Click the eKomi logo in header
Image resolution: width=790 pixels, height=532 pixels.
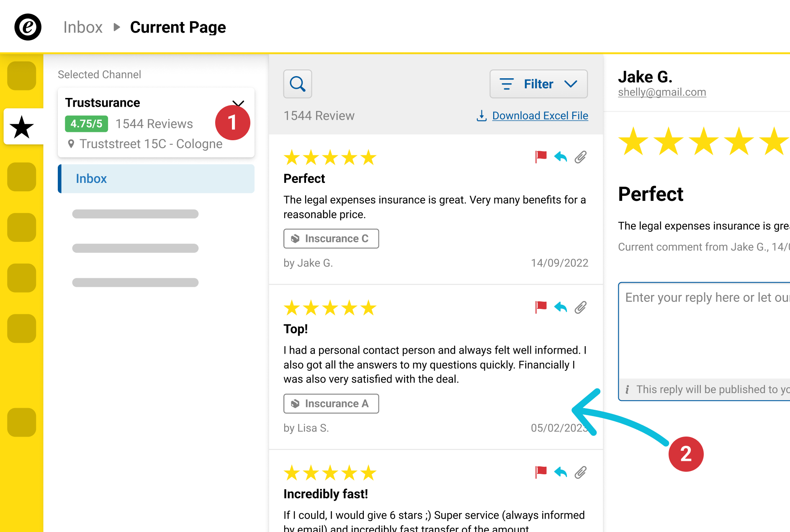[28, 27]
